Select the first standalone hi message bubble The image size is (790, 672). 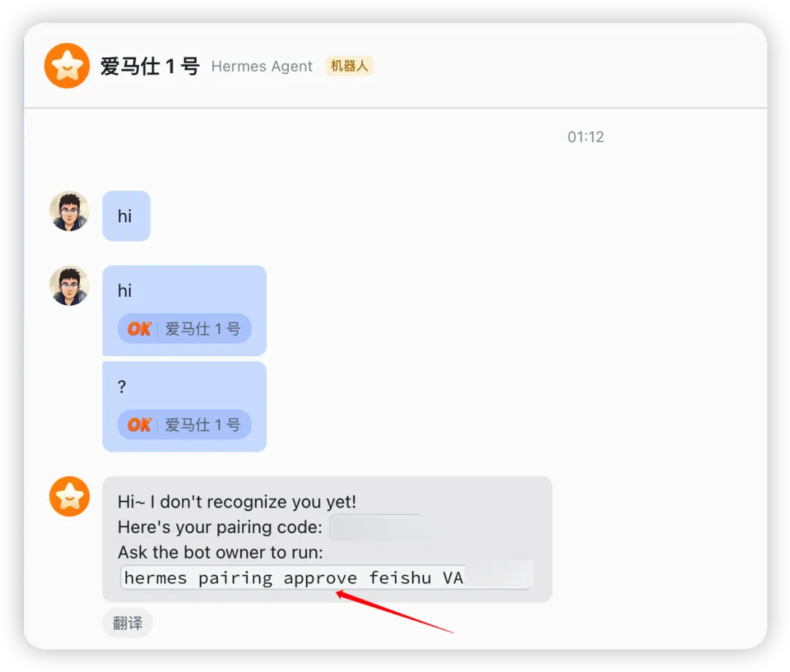(x=127, y=216)
